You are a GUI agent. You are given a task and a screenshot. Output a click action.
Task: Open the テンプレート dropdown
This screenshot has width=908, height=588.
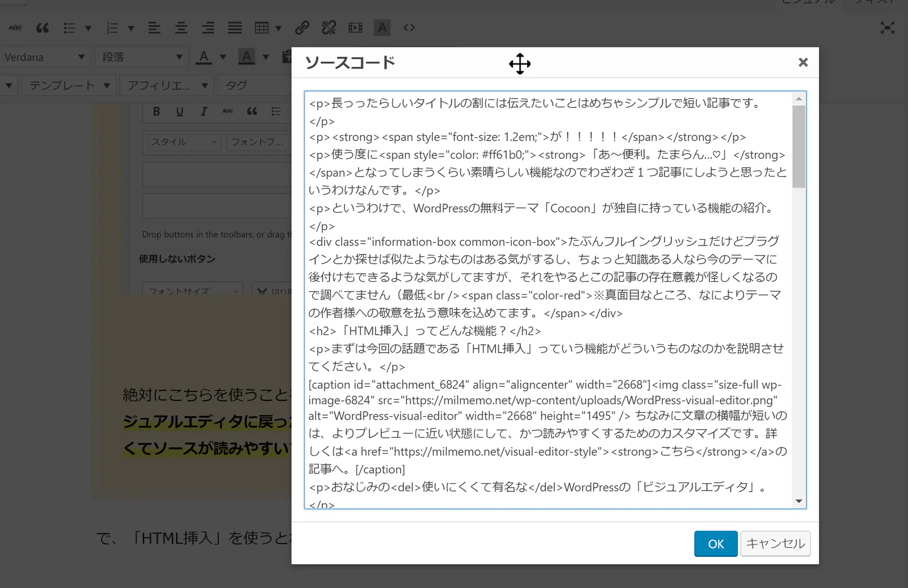(69, 86)
